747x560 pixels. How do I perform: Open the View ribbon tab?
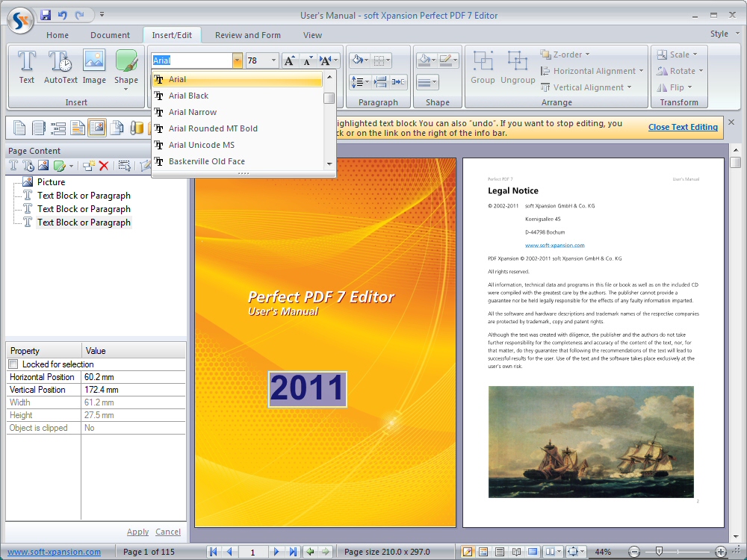click(x=312, y=35)
